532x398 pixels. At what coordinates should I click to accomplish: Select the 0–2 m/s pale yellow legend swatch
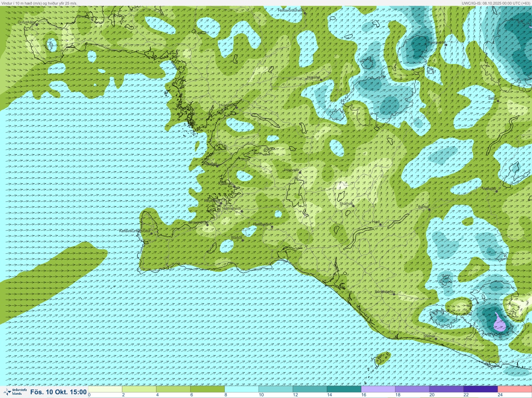[105, 389]
